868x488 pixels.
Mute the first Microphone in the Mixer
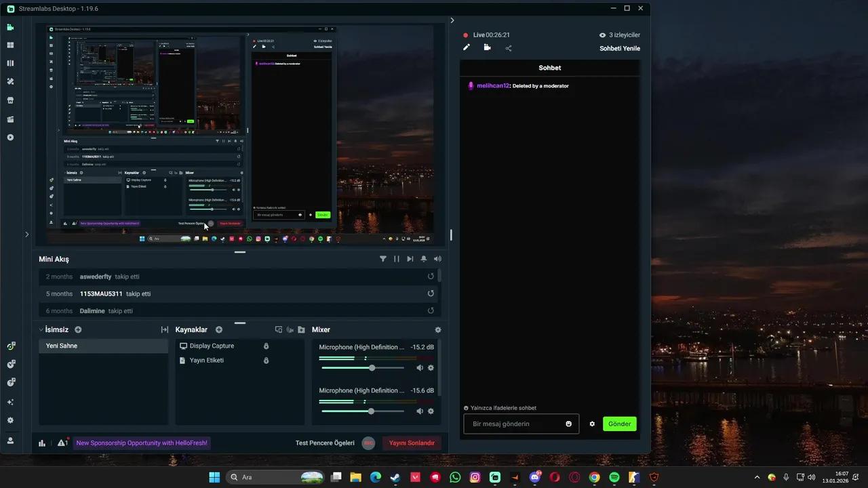tap(420, 368)
